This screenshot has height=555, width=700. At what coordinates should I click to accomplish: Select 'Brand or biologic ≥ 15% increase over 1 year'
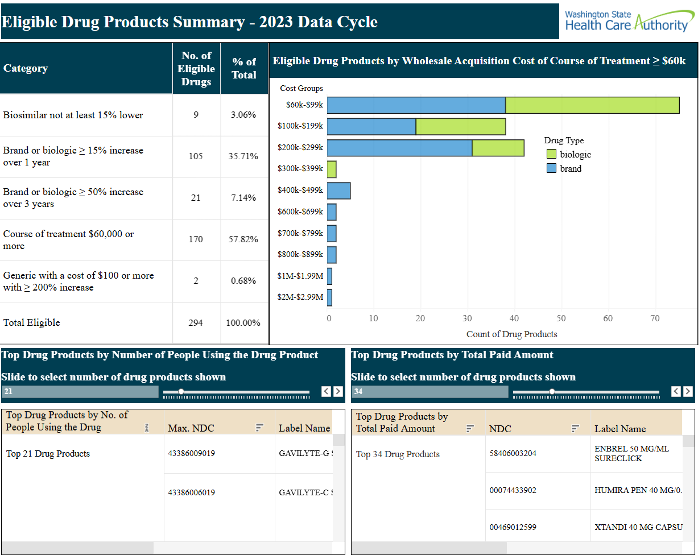click(73, 156)
